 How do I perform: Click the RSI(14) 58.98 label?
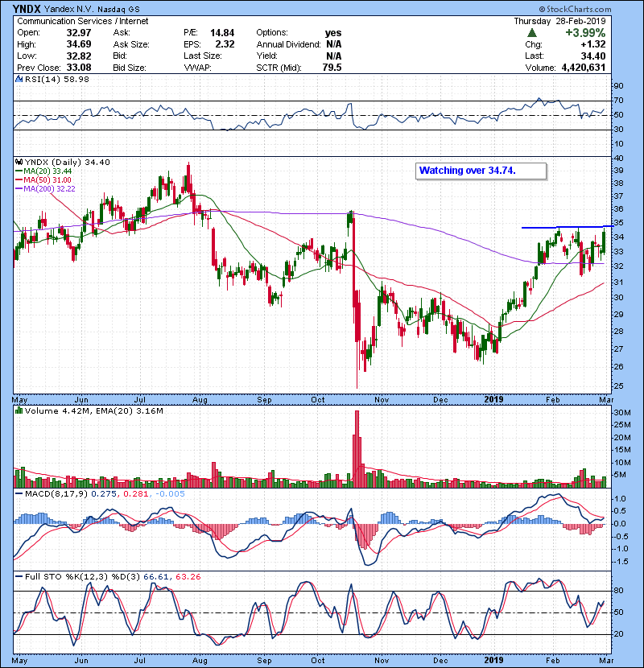coord(57,79)
